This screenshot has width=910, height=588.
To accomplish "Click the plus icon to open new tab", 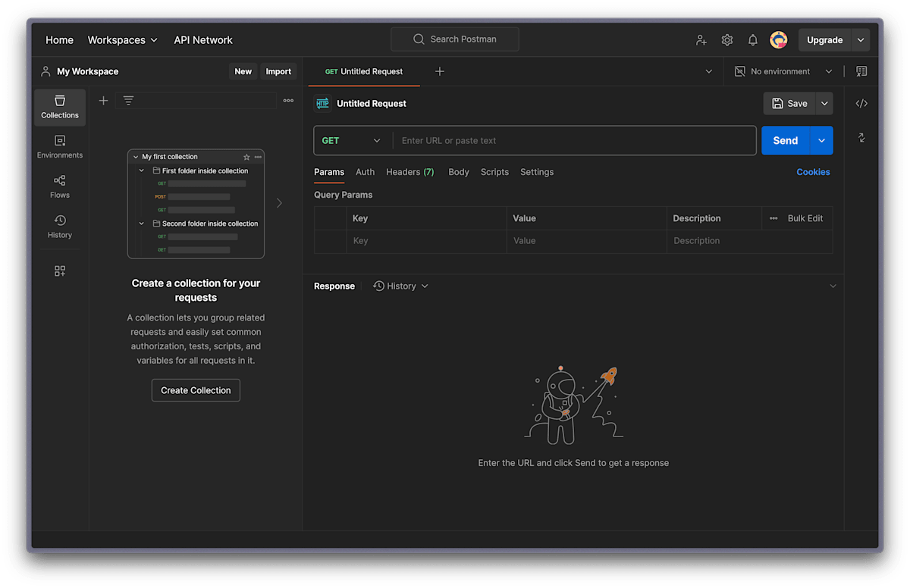I will pos(440,71).
